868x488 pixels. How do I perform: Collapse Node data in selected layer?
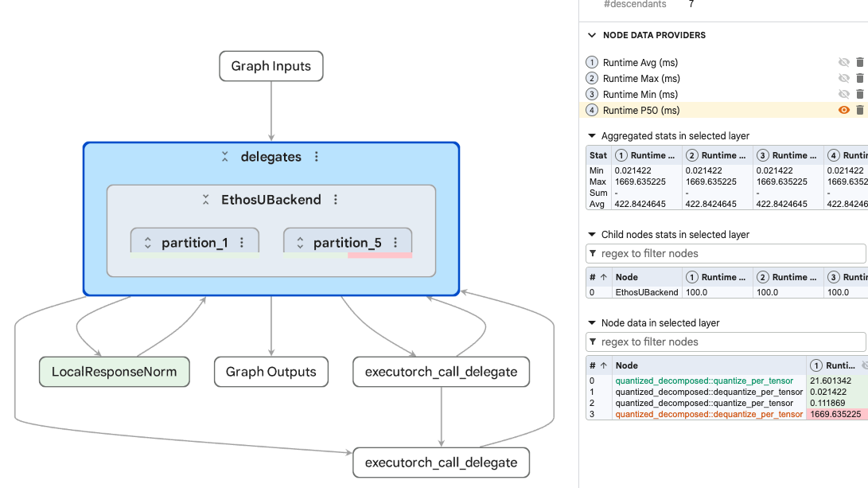point(592,323)
